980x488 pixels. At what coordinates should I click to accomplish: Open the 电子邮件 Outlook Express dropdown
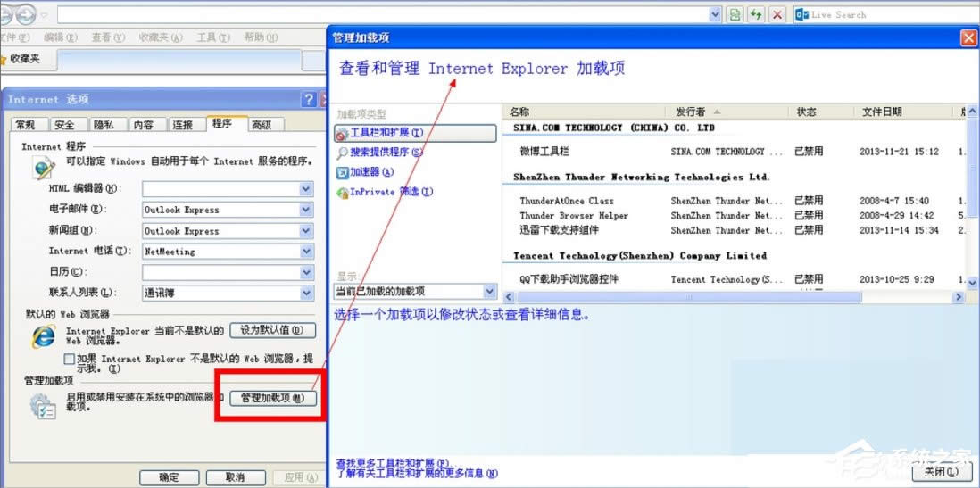pos(306,210)
